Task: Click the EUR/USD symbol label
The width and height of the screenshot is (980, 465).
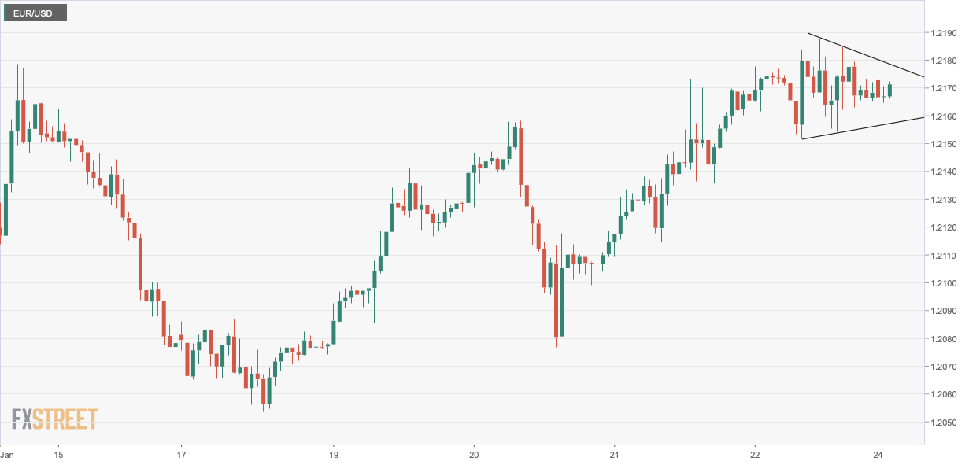Action: [33, 13]
